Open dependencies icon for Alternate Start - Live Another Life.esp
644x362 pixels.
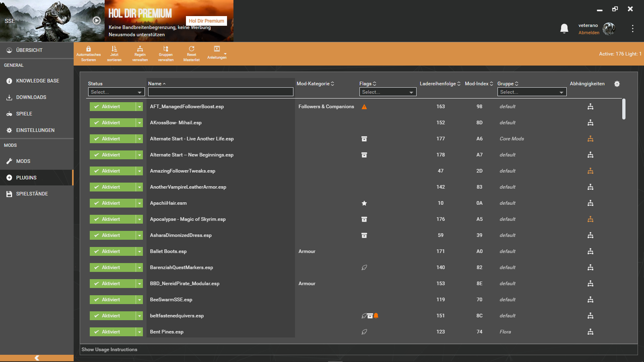tap(590, 139)
